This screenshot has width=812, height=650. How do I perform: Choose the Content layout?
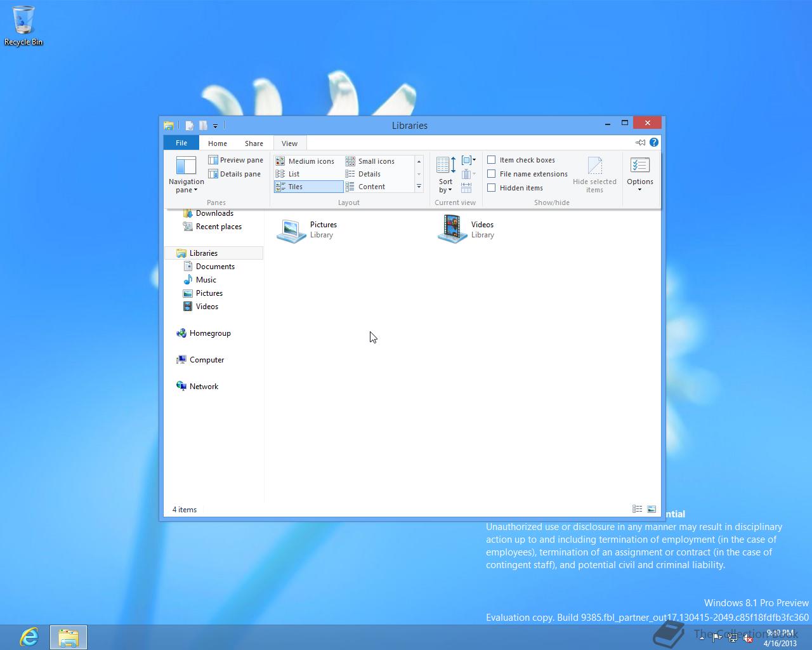pyautogui.click(x=379, y=187)
